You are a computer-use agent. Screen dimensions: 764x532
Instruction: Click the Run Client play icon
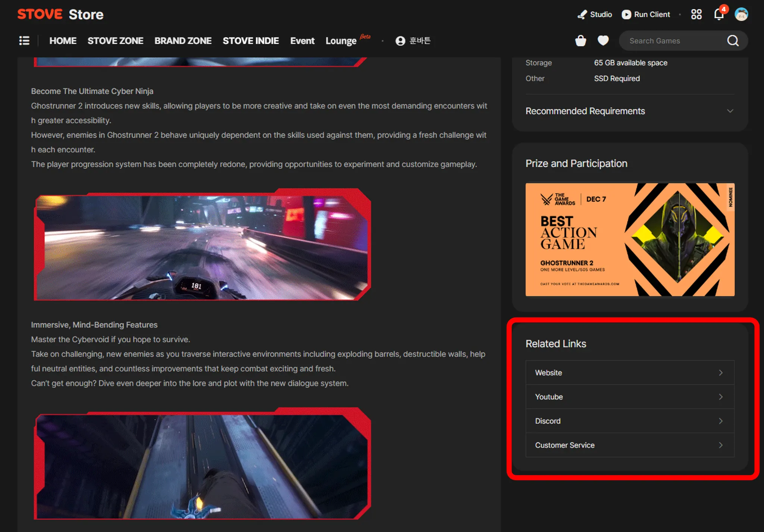(x=626, y=15)
